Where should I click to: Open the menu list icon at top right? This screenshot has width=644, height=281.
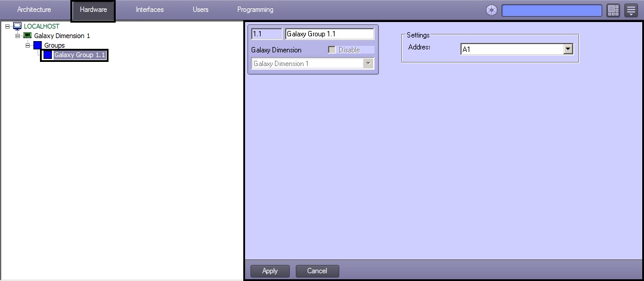pyautogui.click(x=631, y=10)
